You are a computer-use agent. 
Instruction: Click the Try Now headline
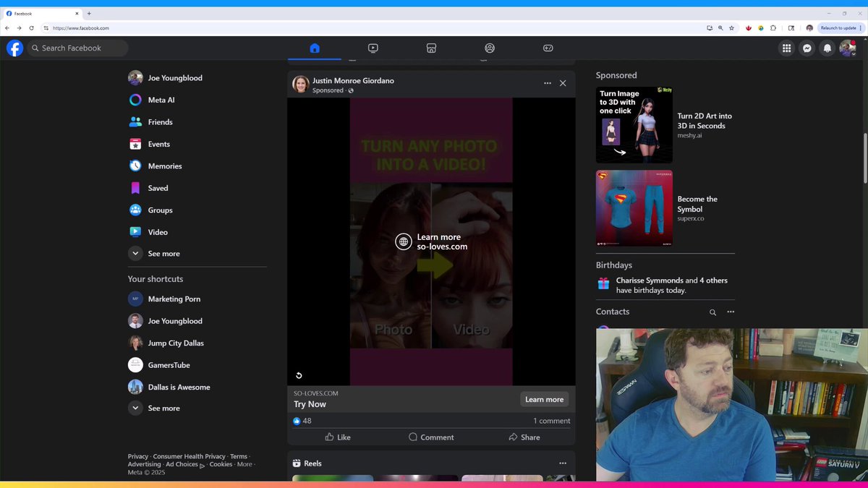point(310,404)
